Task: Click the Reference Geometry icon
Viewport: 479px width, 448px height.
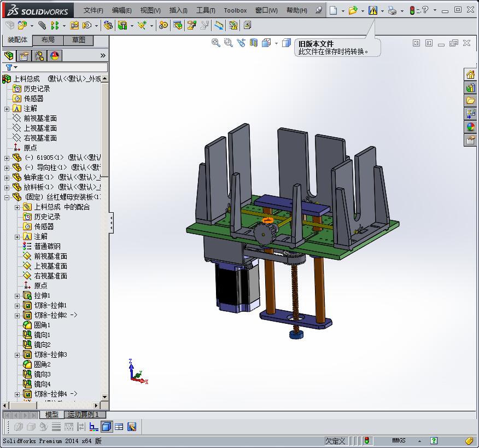Action: point(142,25)
